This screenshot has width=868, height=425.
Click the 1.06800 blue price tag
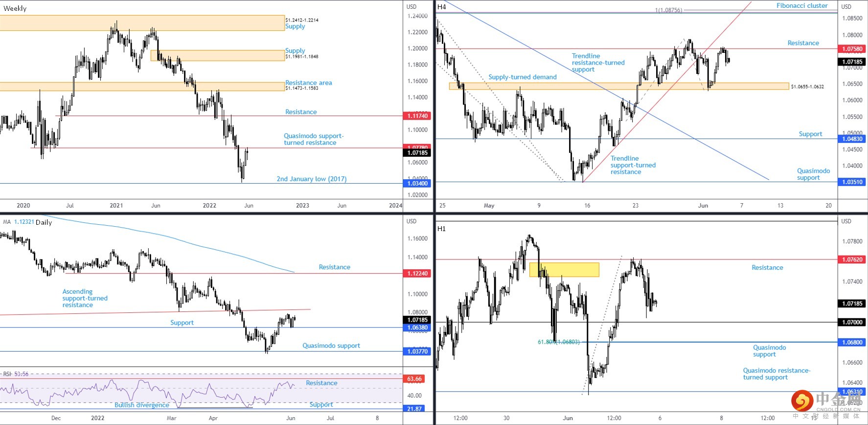[852, 343]
